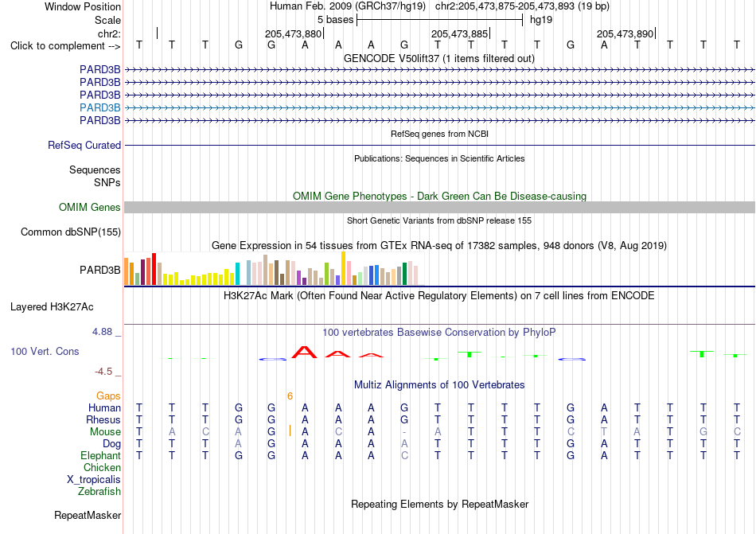Click the tallest yellow GTEx expression bar
Viewport: 756px width, 534px height.
tap(343, 268)
